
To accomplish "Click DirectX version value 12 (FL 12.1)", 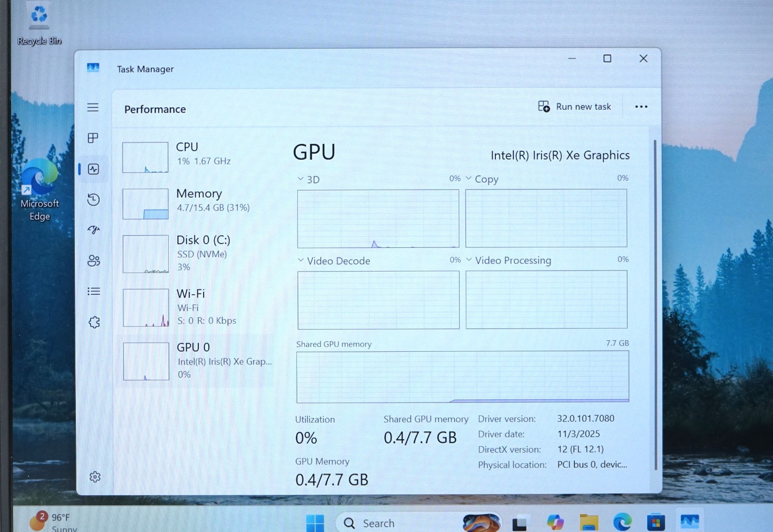I will [581, 449].
